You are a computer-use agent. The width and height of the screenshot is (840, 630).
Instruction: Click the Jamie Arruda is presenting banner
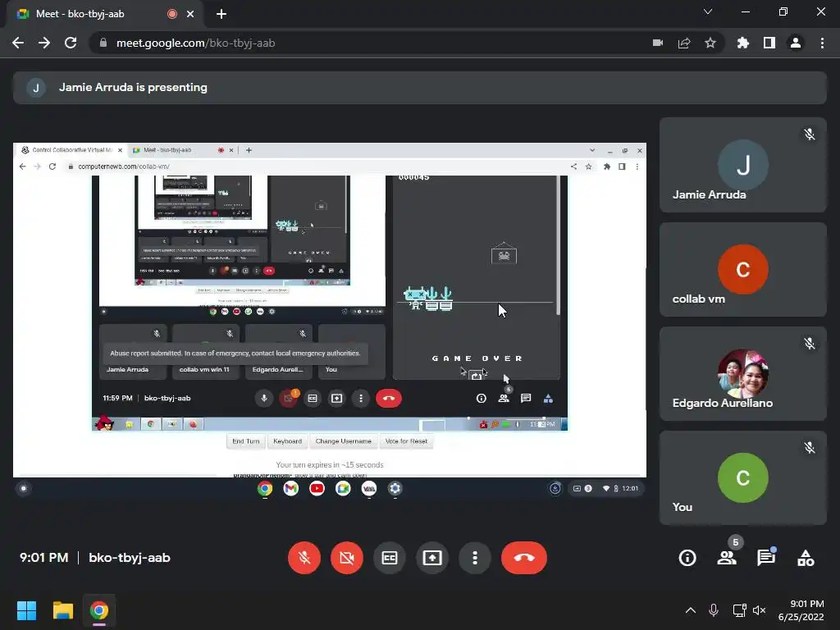419,87
